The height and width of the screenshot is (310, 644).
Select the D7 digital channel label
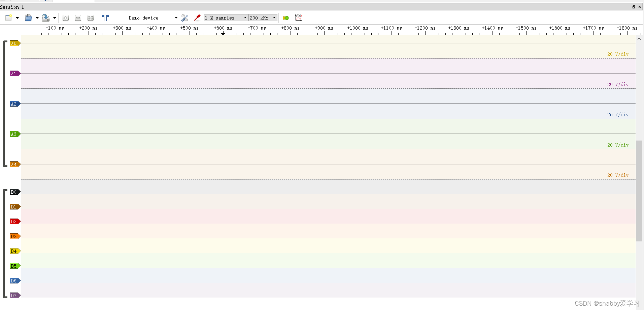(x=15, y=296)
